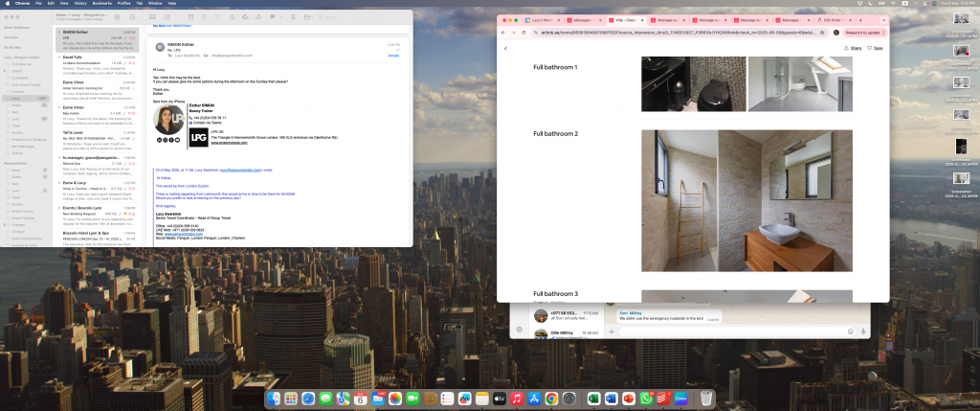Delete the selected email with trash icon
This screenshot has height=411, width=980.
[x=204, y=17]
